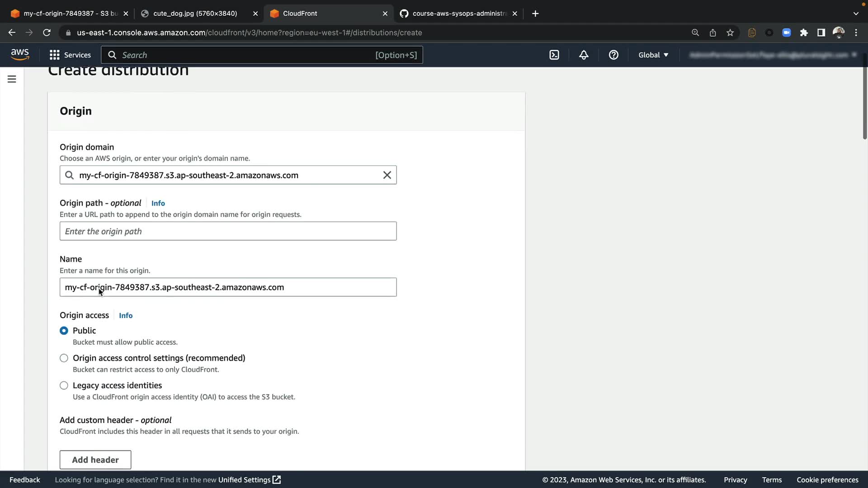Image resolution: width=868 pixels, height=488 pixels.
Task: Go to the AWS home logo
Action: tap(20, 55)
